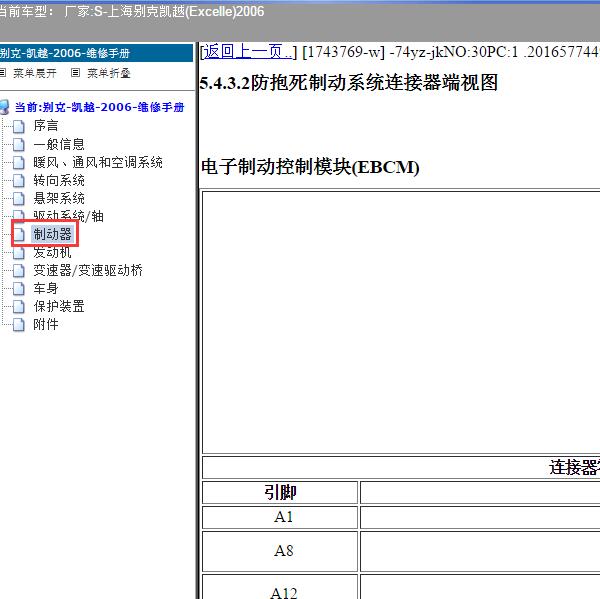This screenshot has height=599, width=600.
Task: Click the page icon next to 转向系统
Action: pyautogui.click(x=18, y=180)
